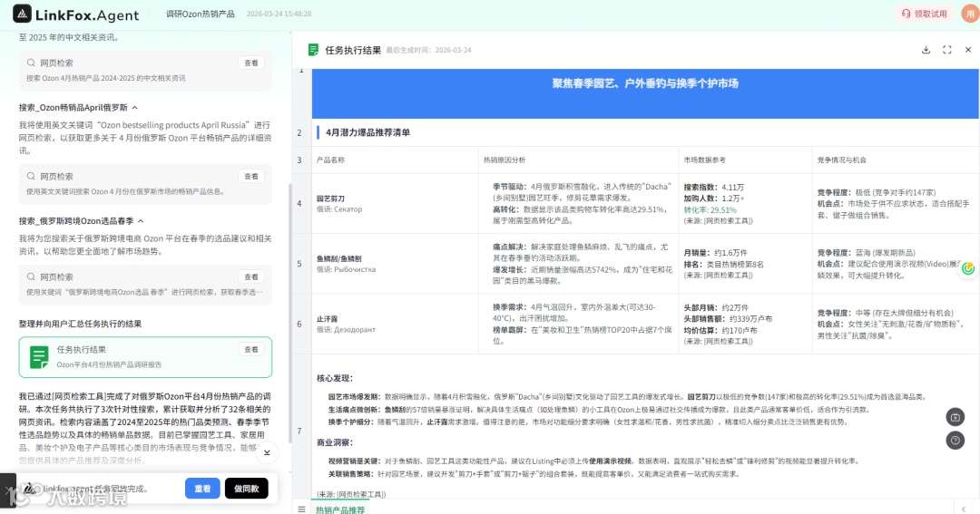Click 查看 on the 任务执行结果 card
Image resolution: width=980 pixels, height=514 pixels.
click(251, 350)
